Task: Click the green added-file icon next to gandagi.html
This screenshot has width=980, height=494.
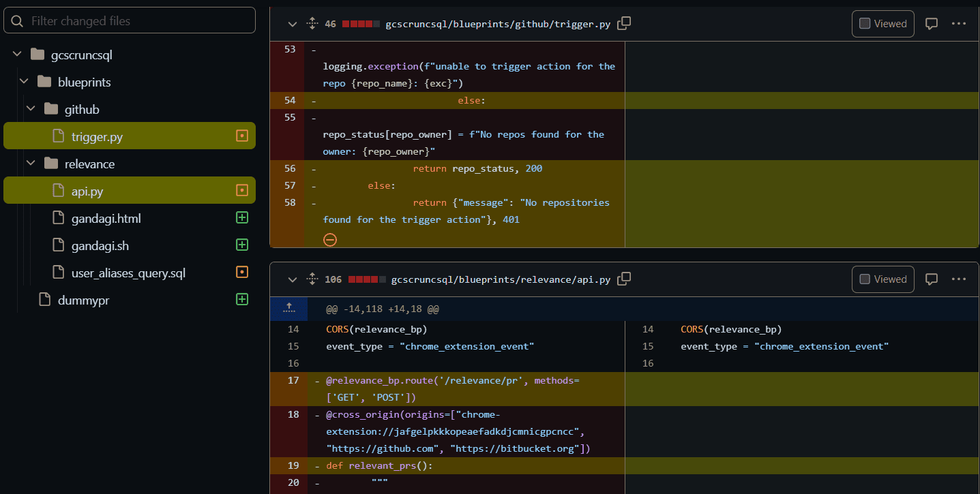Action: coord(241,218)
